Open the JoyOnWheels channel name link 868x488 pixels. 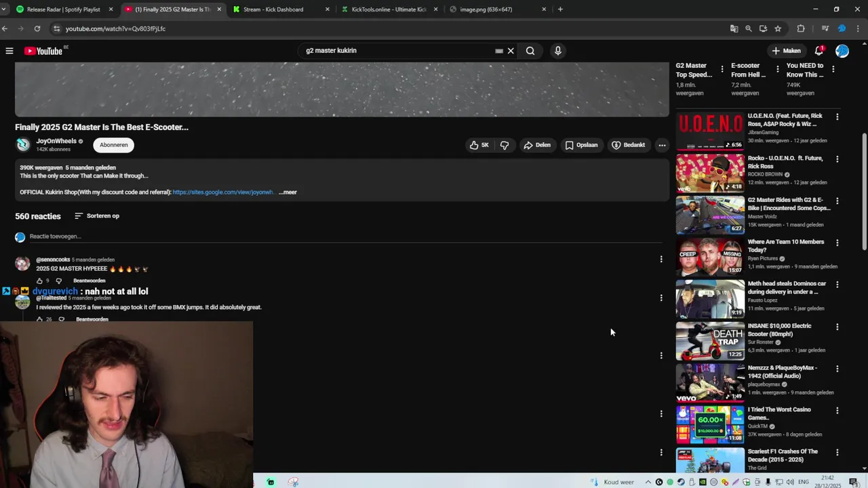(56, 141)
